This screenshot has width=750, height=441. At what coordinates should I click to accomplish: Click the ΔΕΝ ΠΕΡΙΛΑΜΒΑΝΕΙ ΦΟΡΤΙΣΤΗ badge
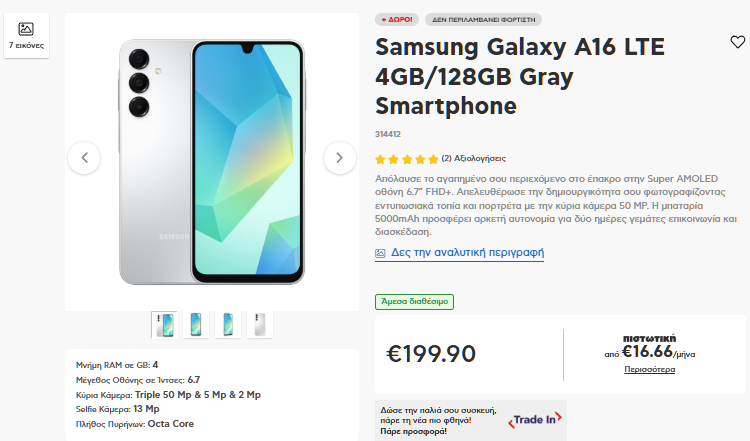click(x=484, y=20)
